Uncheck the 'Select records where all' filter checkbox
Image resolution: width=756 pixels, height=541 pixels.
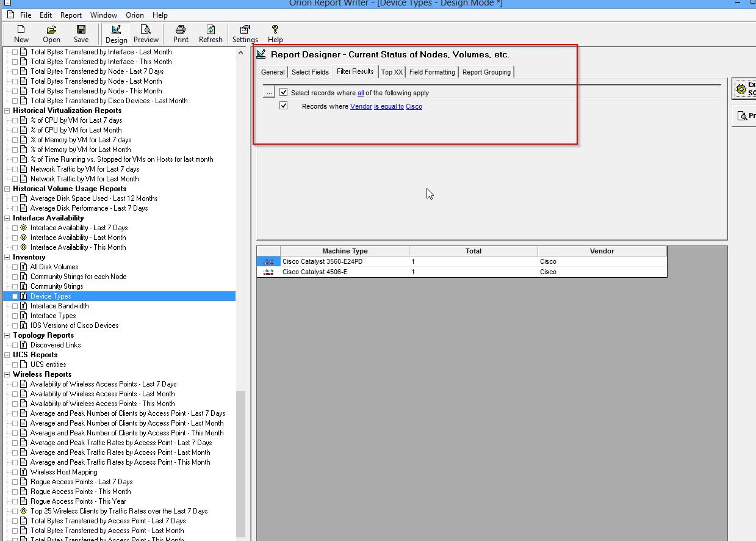(x=284, y=92)
